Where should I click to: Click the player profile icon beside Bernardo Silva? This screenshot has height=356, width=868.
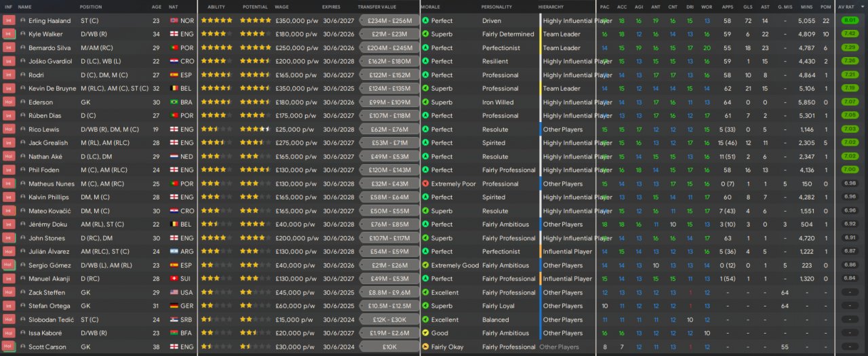click(23, 47)
